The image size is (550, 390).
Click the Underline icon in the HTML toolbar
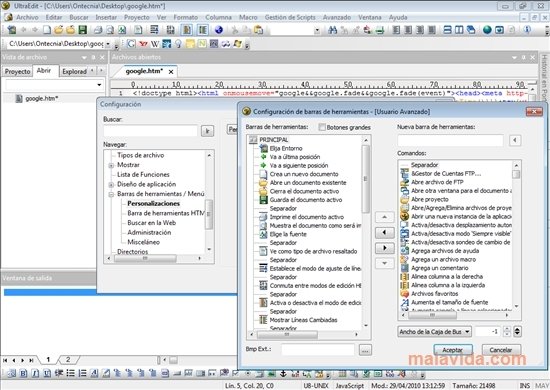pos(47,374)
